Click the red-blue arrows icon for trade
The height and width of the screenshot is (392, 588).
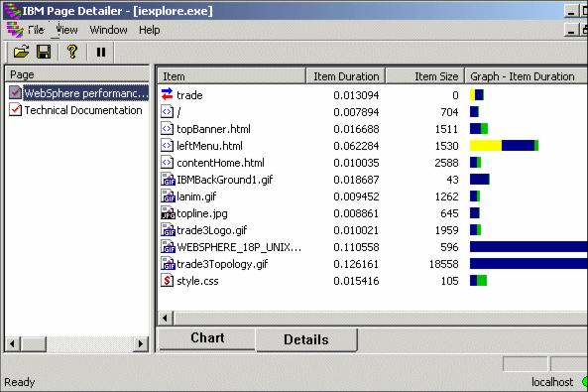coord(167,94)
